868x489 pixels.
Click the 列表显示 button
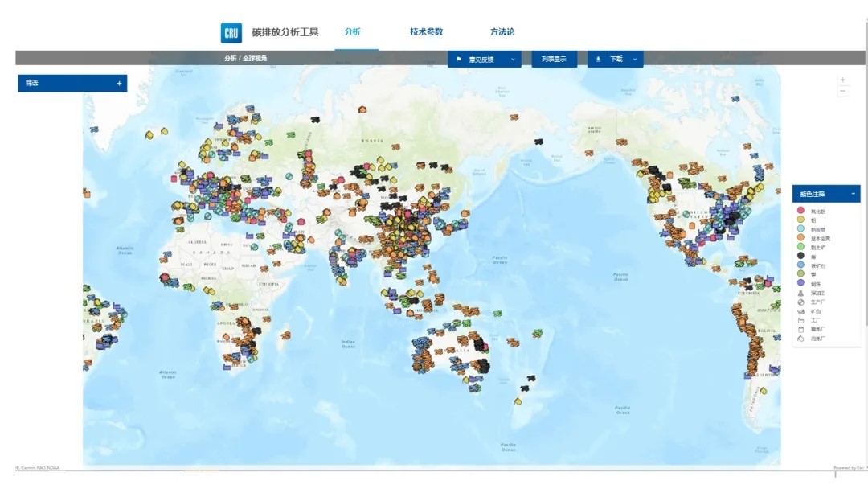pos(554,60)
